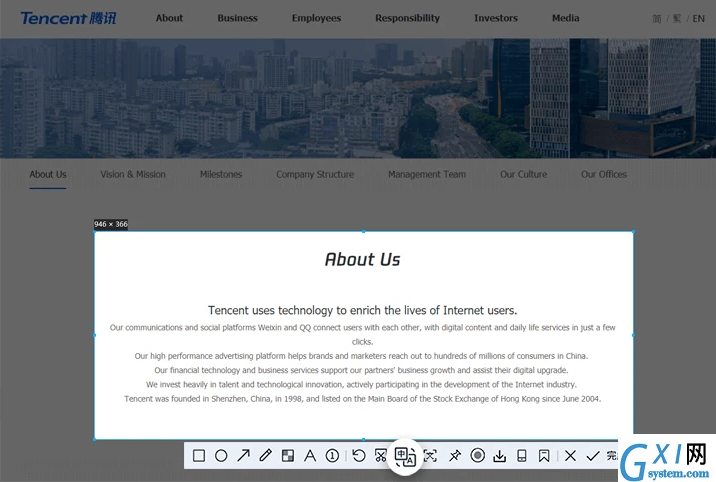Go to Milestones tab
This screenshot has height=482, width=716.
[221, 174]
